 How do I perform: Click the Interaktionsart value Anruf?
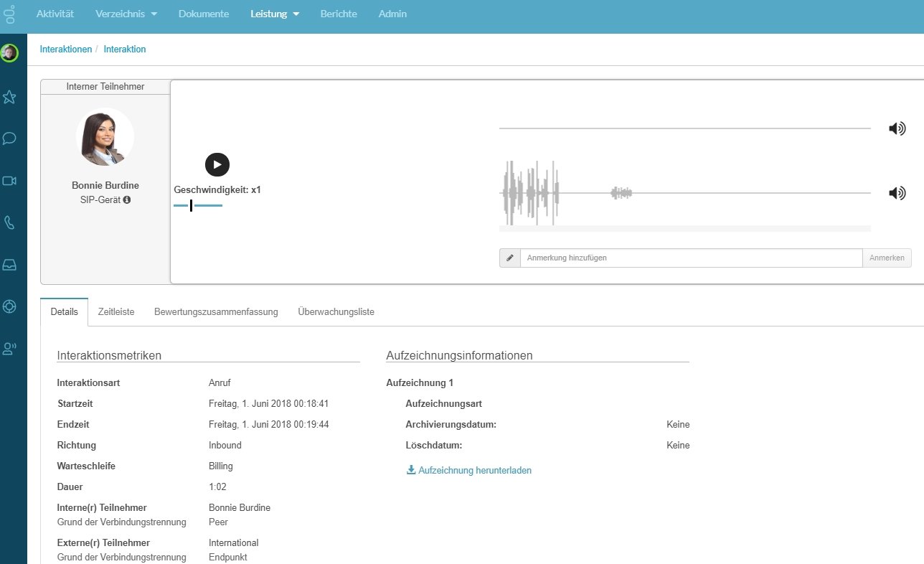coord(220,383)
